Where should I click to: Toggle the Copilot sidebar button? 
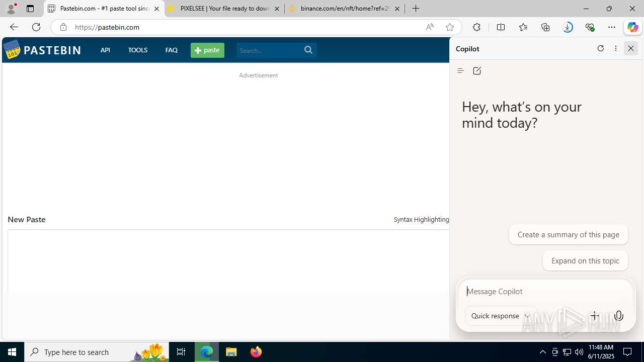click(632, 27)
